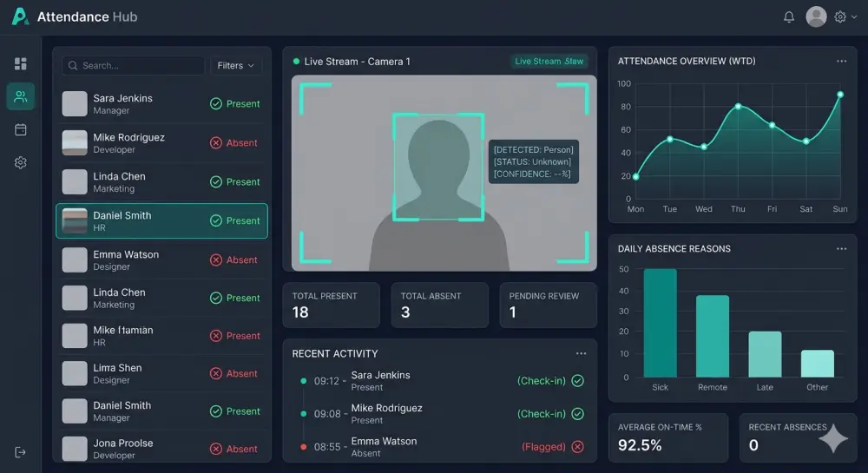The image size is (868, 473).
Task: Click the Attendance Hub logo icon
Action: tap(20, 16)
